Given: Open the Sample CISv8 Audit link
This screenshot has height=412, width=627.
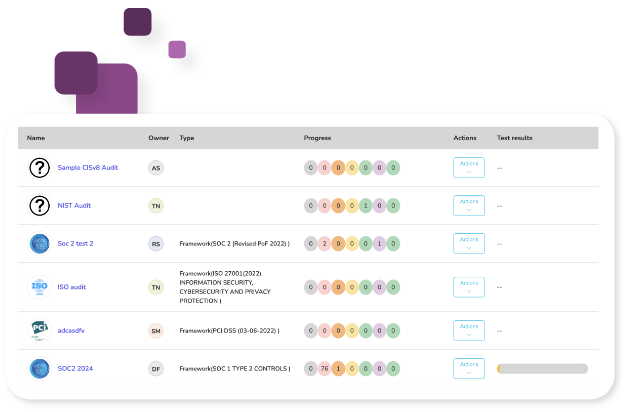Looking at the screenshot, I should (x=88, y=168).
